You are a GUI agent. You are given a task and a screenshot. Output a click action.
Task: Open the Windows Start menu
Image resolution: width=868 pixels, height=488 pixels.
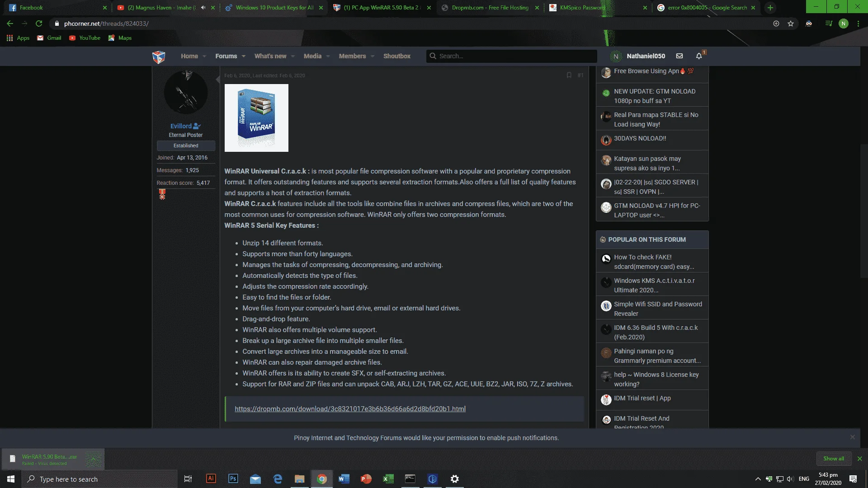pyautogui.click(x=11, y=479)
